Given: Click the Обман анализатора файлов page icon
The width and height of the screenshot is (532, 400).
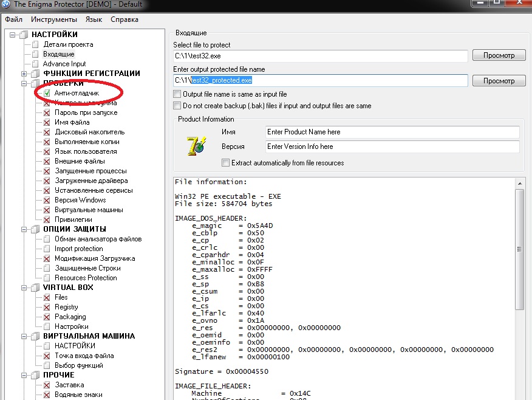Looking at the screenshot, I should click(x=47, y=239).
